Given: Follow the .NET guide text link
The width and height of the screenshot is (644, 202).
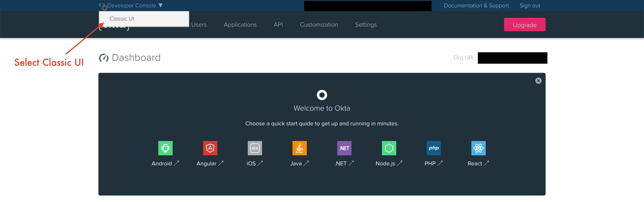Looking at the screenshot, I should pyautogui.click(x=344, y=164).
